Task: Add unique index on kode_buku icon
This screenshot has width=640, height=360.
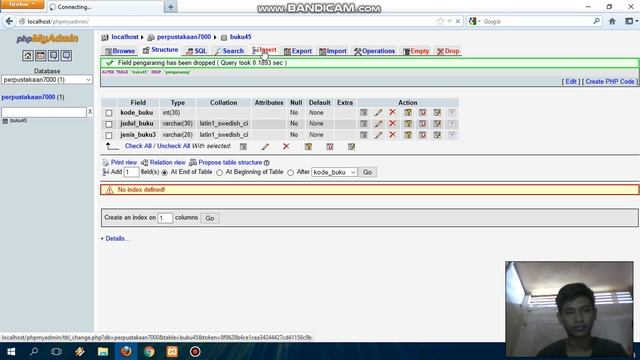Action: (422, 112)
